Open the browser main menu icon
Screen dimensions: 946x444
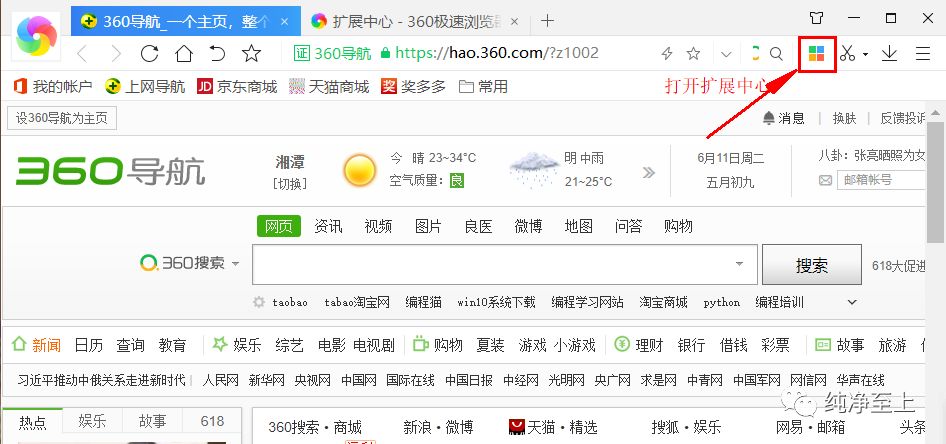[922, 54]
